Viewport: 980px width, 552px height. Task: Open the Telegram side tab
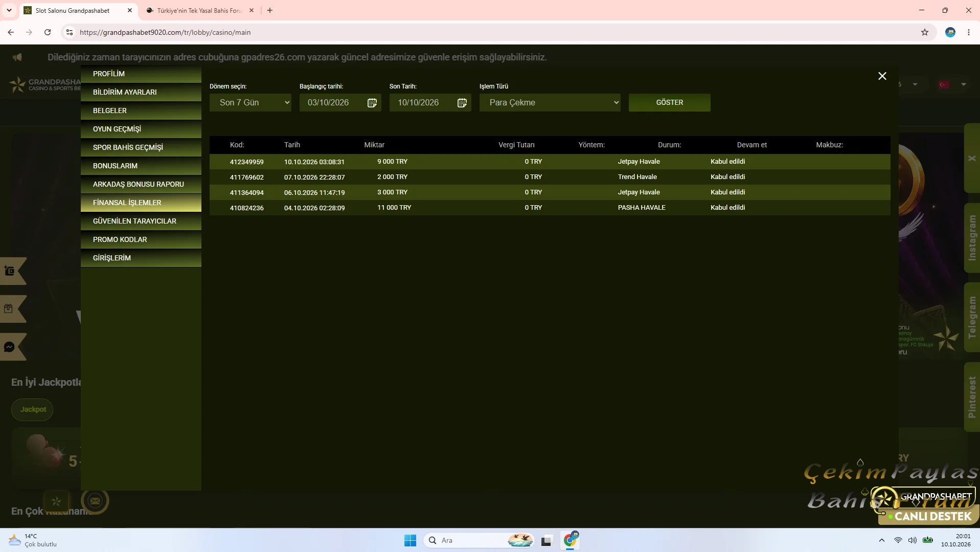(972, 317)
